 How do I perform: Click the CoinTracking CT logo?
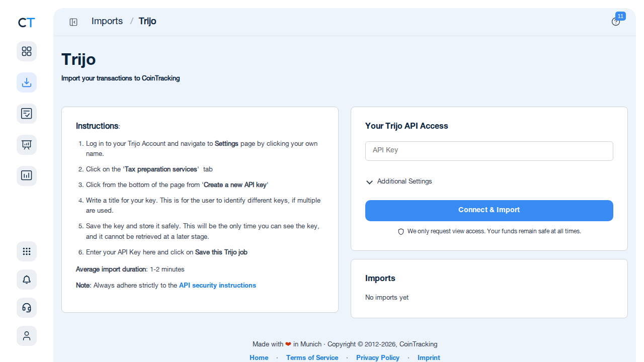pos(26,22)
